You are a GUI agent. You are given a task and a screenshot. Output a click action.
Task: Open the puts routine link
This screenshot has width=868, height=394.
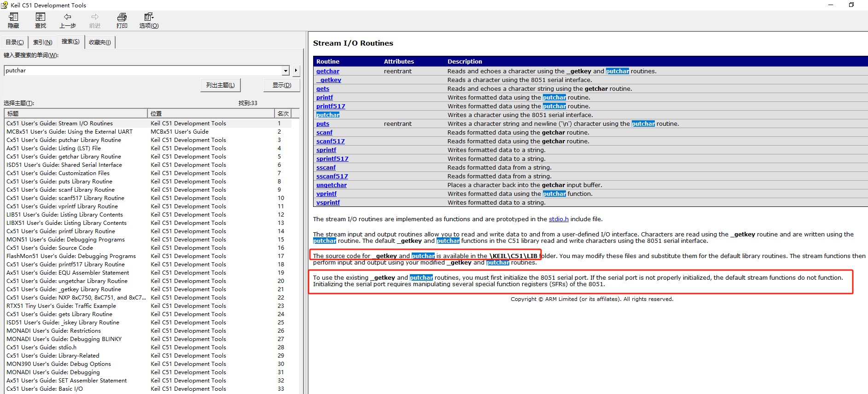click(323, 124)
